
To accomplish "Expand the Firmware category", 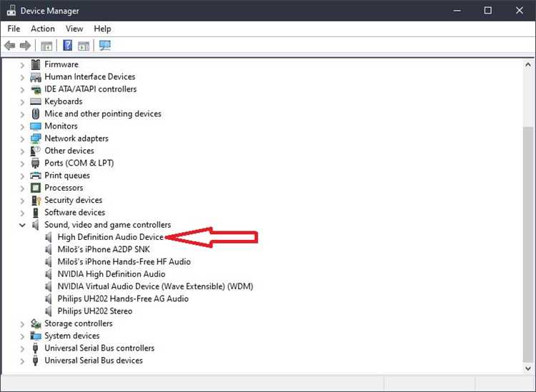I will click(22, 64).
